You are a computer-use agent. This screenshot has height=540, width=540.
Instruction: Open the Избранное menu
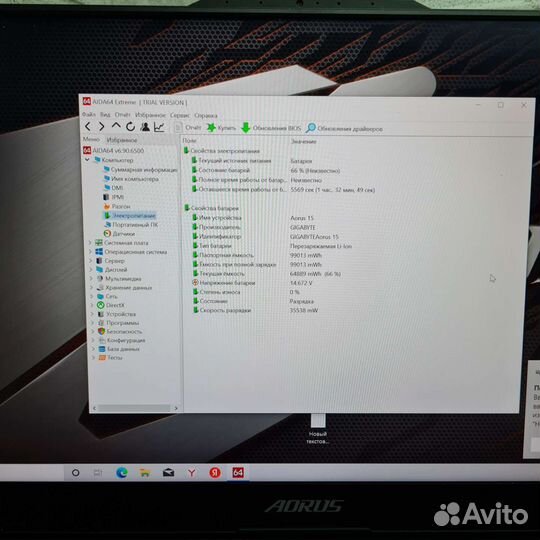click(x=150, y=115)
